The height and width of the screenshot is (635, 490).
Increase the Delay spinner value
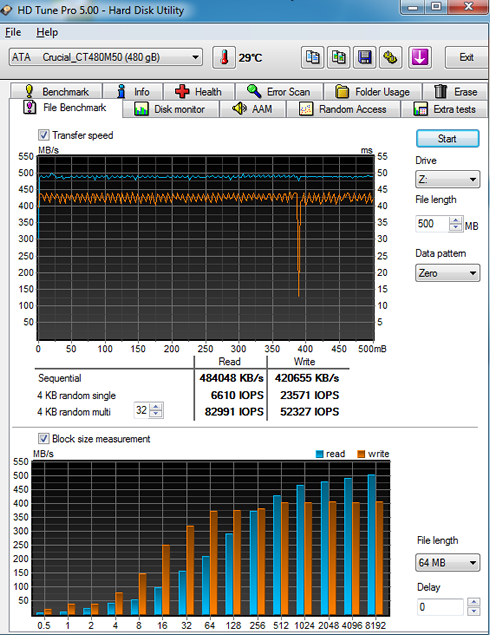(x=473, y=602)
